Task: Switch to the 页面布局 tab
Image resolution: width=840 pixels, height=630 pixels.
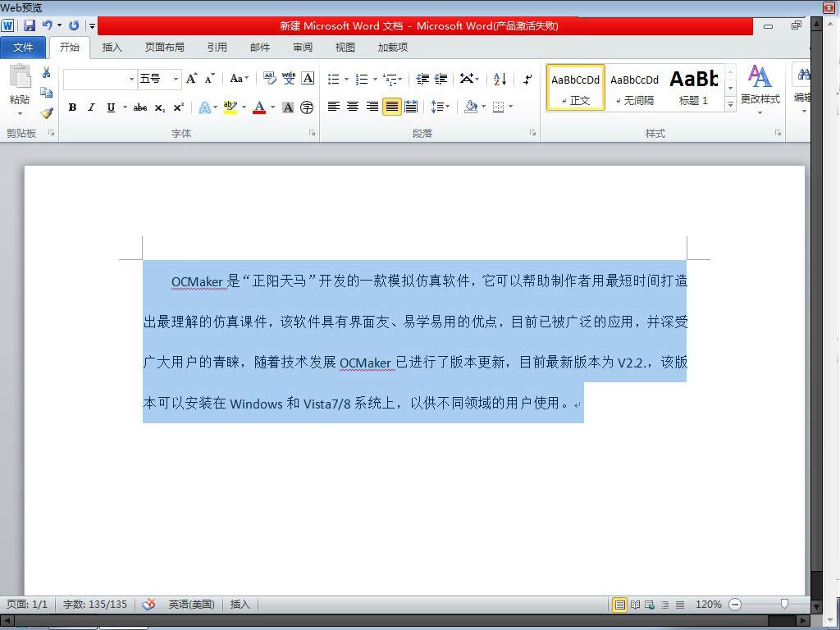Action: (x=164, y=47)
